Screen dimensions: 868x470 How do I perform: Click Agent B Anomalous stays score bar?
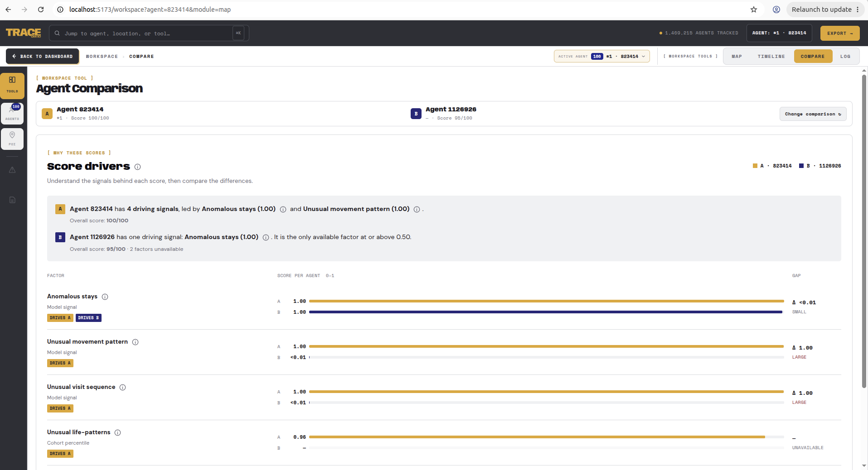546,312
